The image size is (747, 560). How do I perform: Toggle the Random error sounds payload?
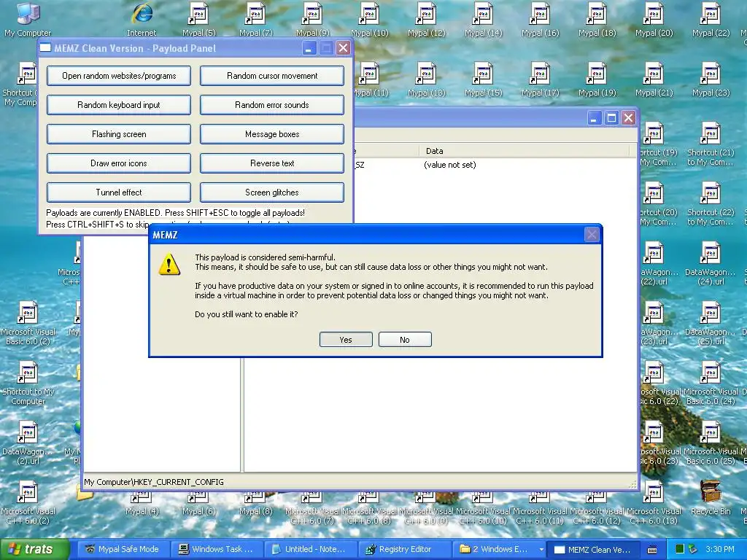[272, 105]
